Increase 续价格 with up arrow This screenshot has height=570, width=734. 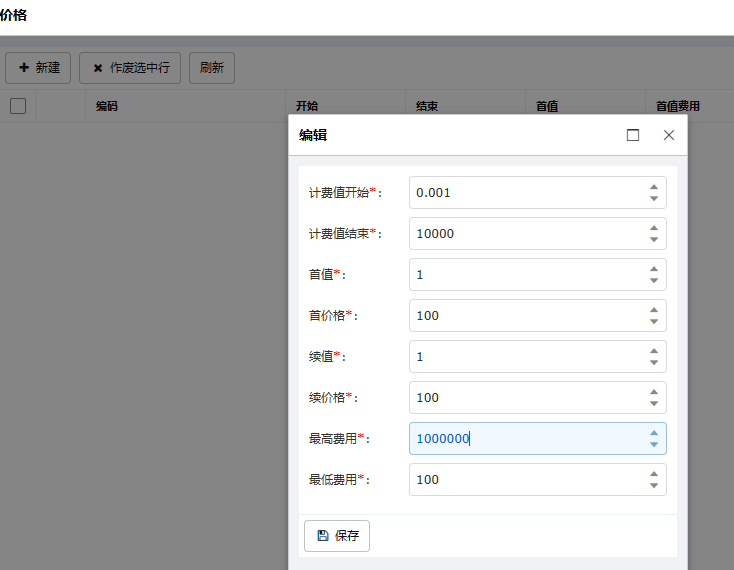(x=654, y=392)
